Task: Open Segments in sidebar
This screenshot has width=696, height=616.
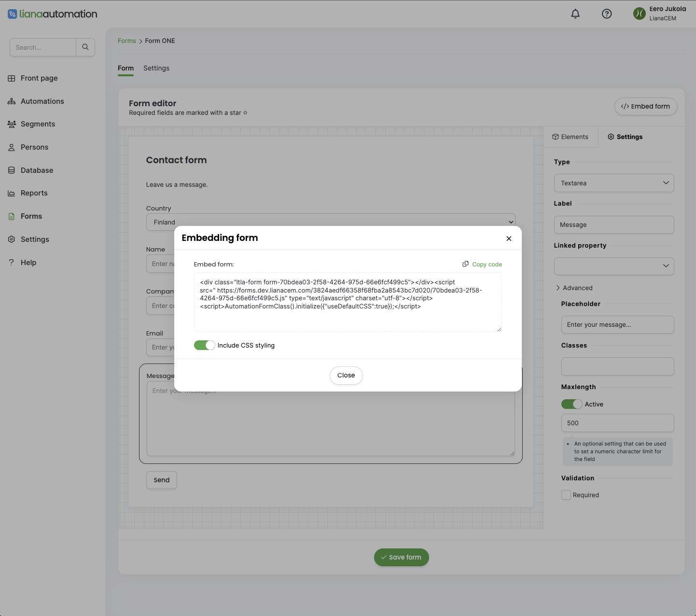Action: [x=38, y=124]
